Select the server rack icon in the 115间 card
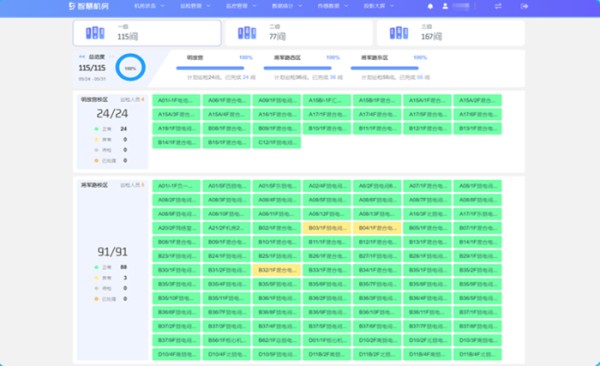The image size is (600, 366). [95, 33]
